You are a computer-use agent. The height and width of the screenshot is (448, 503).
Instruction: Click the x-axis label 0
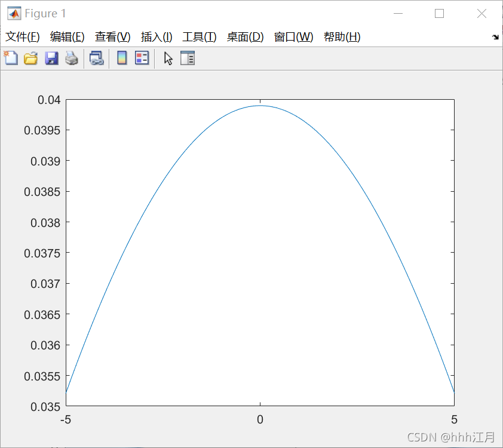260,419
